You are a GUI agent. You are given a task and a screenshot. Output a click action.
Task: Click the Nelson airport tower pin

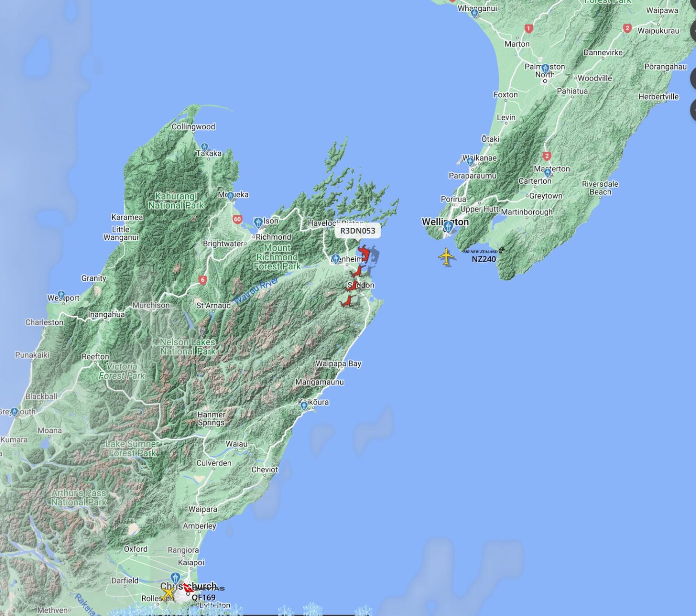pos(258,222)
